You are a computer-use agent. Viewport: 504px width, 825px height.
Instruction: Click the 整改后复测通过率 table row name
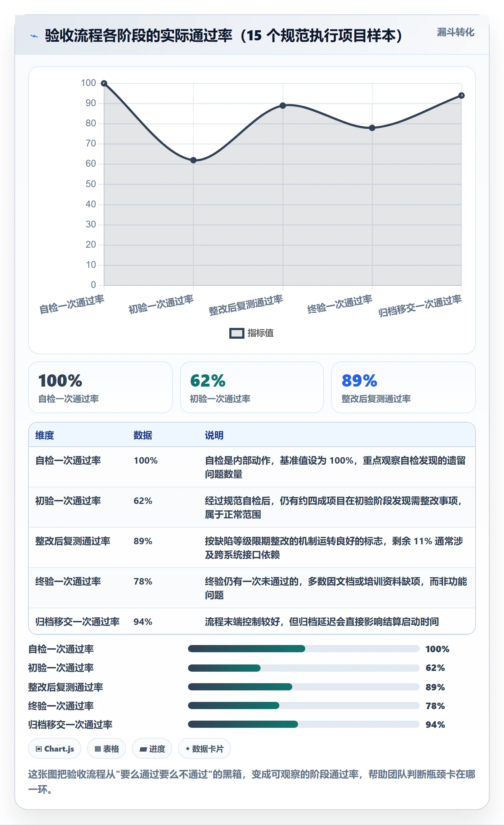coord(73,541)
